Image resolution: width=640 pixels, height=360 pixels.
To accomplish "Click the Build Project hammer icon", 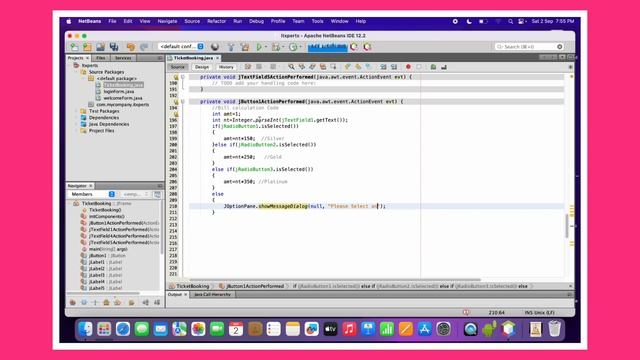I will tap(231, 47).
